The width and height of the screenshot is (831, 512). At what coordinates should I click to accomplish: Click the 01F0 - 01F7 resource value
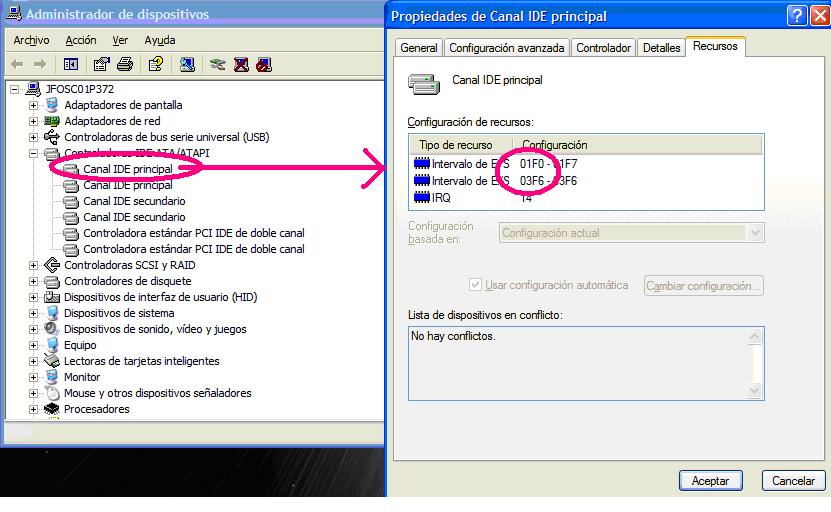point(549,164)
